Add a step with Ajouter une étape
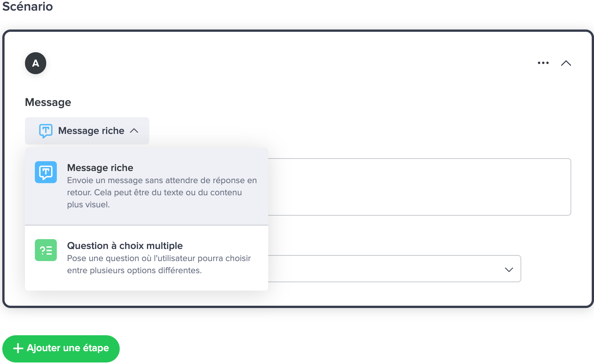 coord(61,348)
